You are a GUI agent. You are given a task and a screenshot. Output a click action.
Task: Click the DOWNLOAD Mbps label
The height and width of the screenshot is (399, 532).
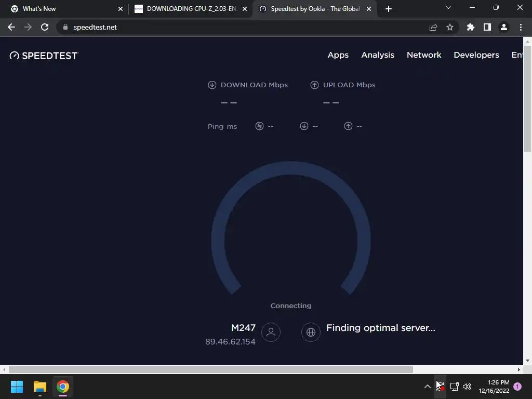254,85
